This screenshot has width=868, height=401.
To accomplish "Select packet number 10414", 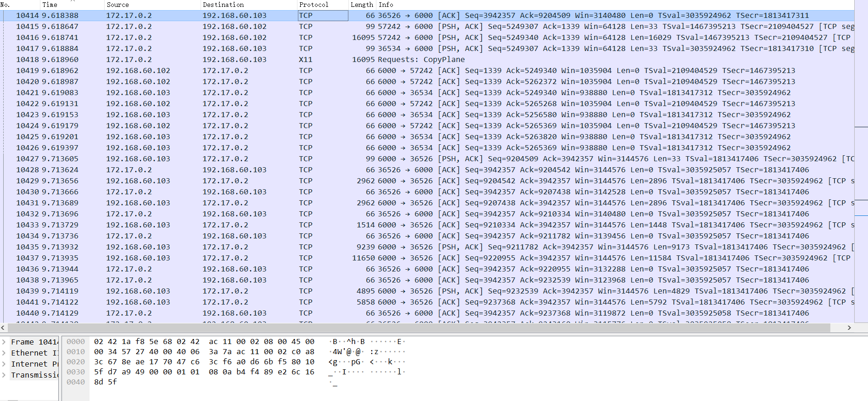I will pyautogui.click(x=427, y=16).
